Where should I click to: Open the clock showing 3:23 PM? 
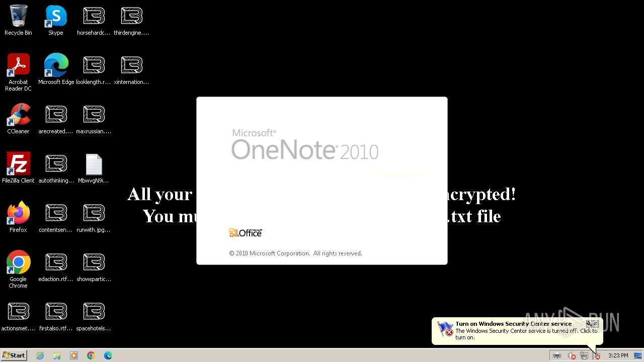[618, 355]
